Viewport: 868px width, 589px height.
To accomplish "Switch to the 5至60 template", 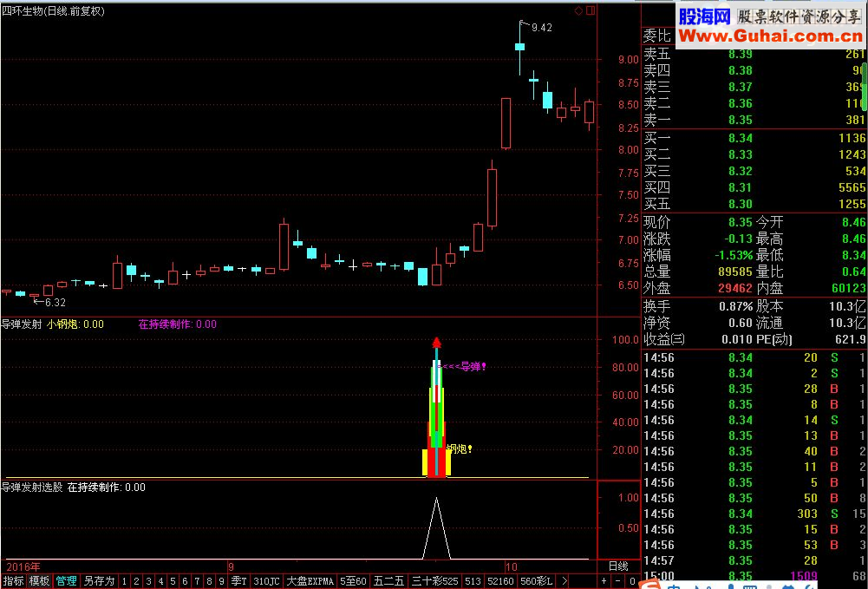I will point(353,581).
